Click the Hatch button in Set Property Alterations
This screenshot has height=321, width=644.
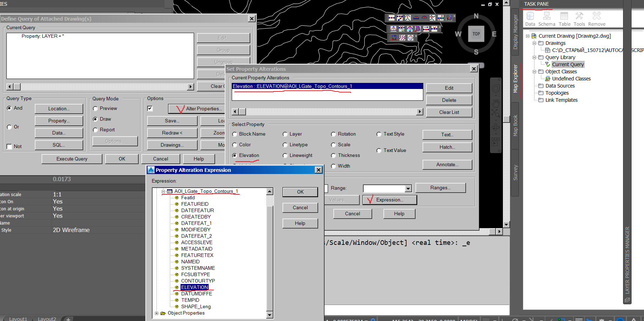[447, 147]
